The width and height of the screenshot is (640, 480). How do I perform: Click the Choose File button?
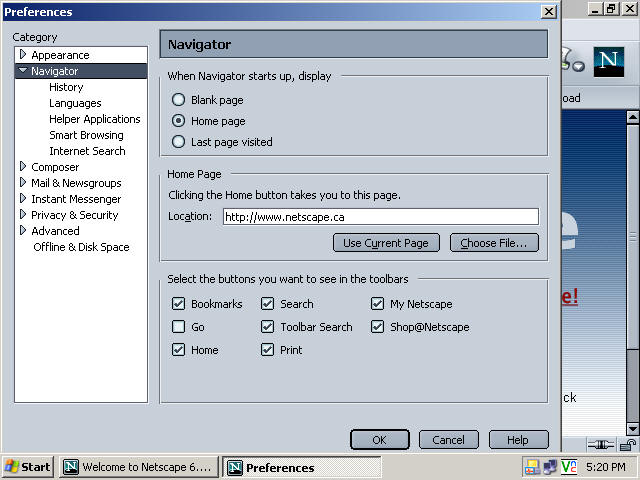pyautogui.click(x=494, y=243)
